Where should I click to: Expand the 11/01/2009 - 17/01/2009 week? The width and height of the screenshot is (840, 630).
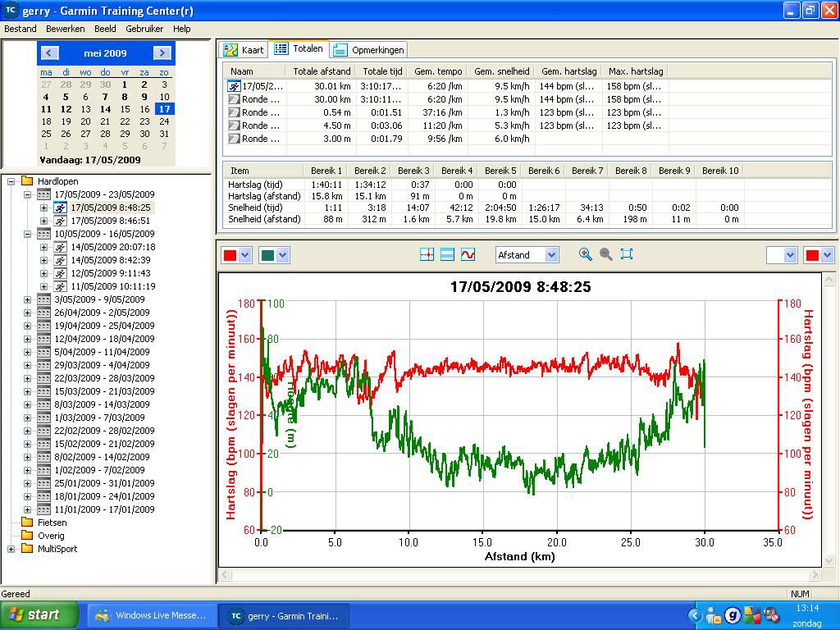pyautogui.click(x=27, y=509)
